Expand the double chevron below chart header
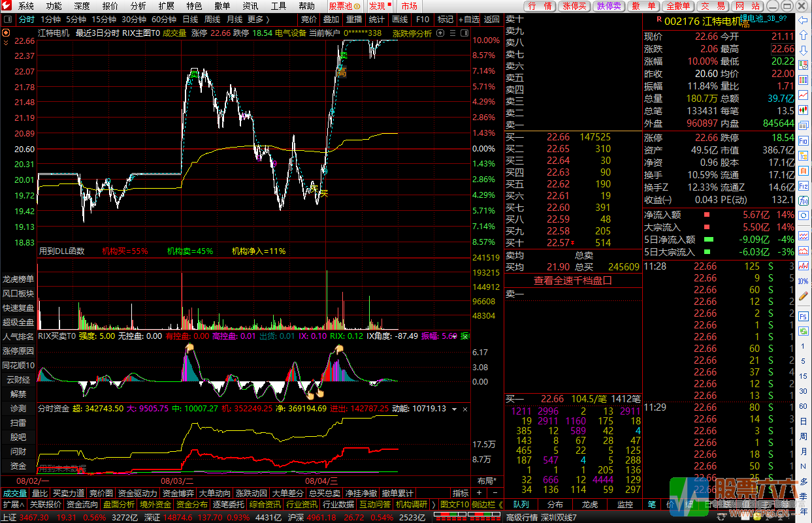 pos(7,42)
